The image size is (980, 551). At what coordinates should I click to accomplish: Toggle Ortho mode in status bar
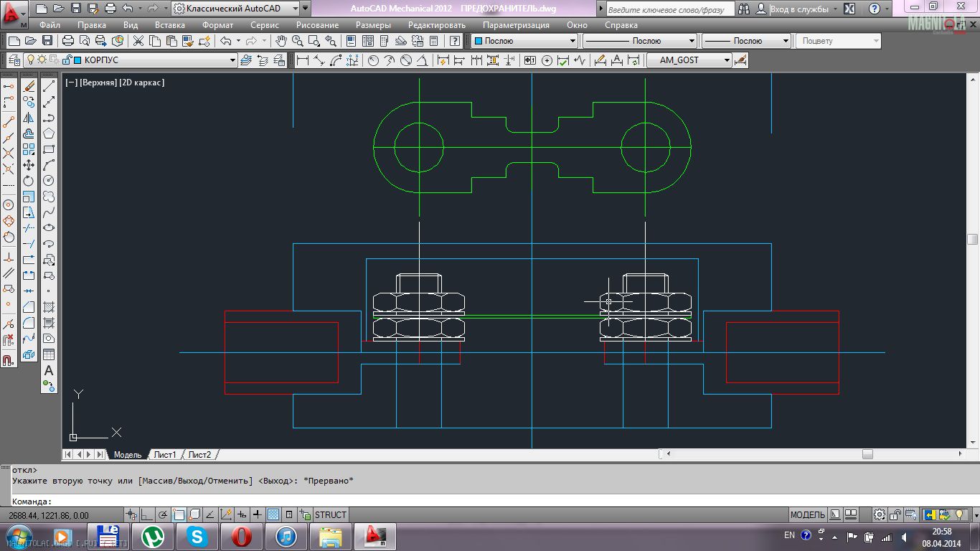pyautogui.click(x=147, y=514)
